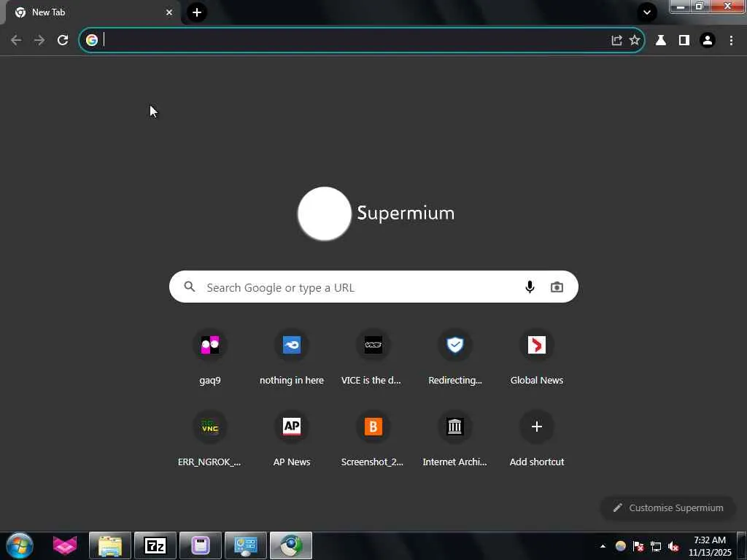Click the Show desktop strip
The height and width of the screenshot is (560, 747).
click(x=742, y=545)
